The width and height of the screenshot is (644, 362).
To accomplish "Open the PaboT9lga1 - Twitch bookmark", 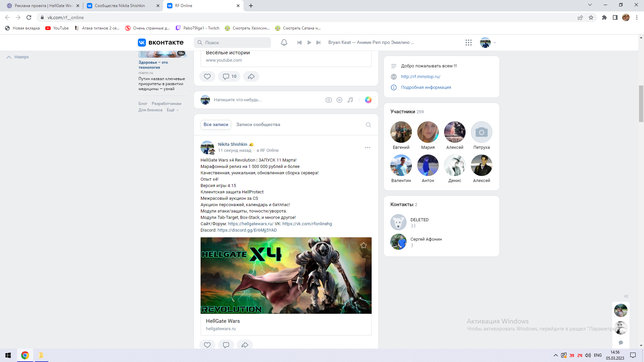I will coord(198,28).
